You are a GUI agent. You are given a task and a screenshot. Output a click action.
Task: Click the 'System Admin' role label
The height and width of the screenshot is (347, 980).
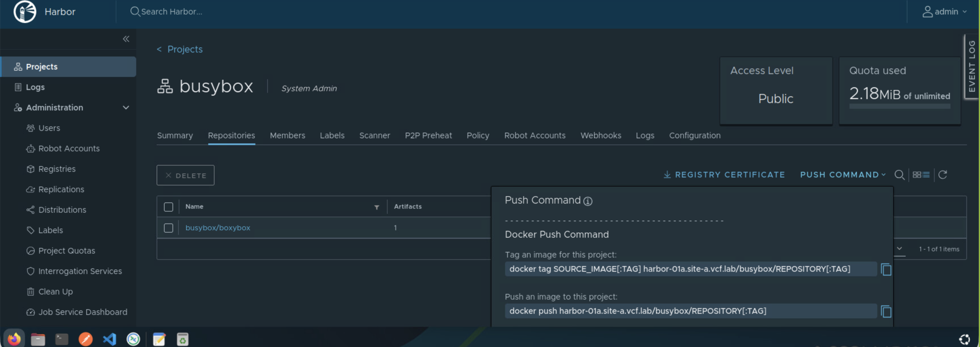(309, 88)
